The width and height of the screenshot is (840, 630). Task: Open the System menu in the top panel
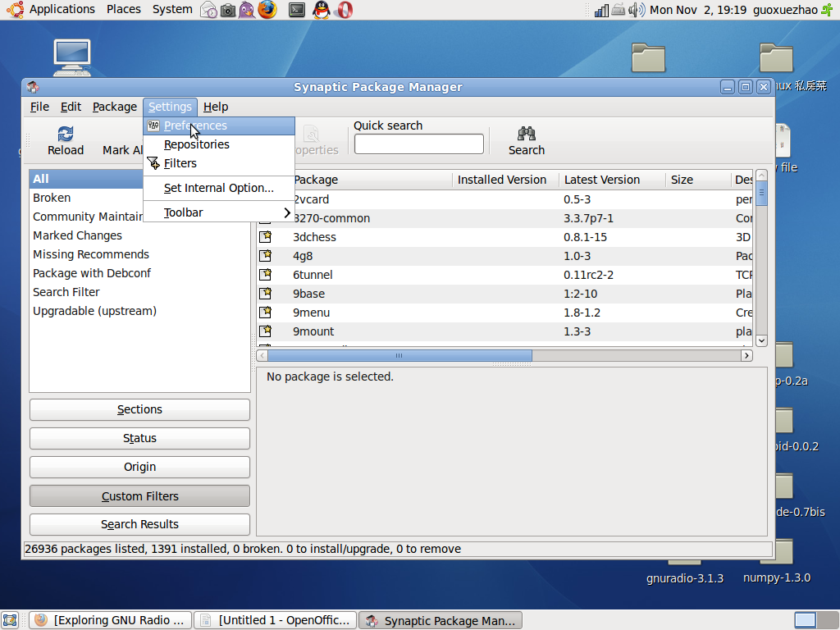click(172, 10)
